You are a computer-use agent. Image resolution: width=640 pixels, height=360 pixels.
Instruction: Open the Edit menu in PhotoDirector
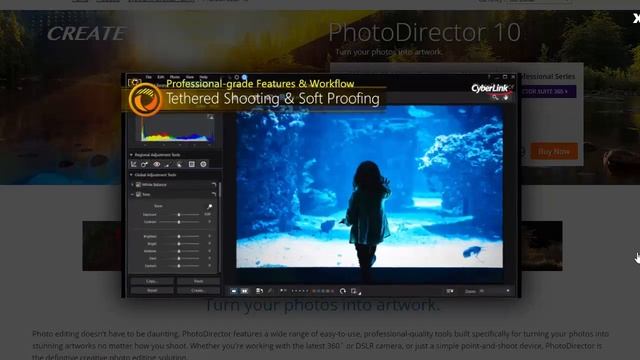pos(161,77)
